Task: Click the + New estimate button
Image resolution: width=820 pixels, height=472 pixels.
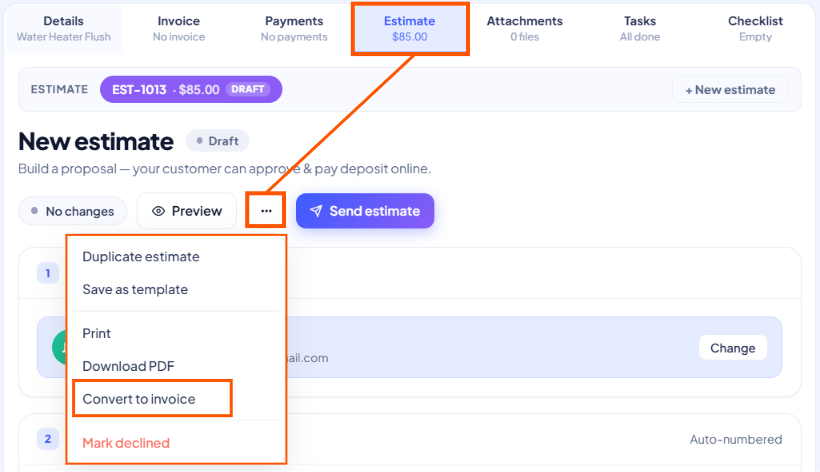Action: coord(730,89)
